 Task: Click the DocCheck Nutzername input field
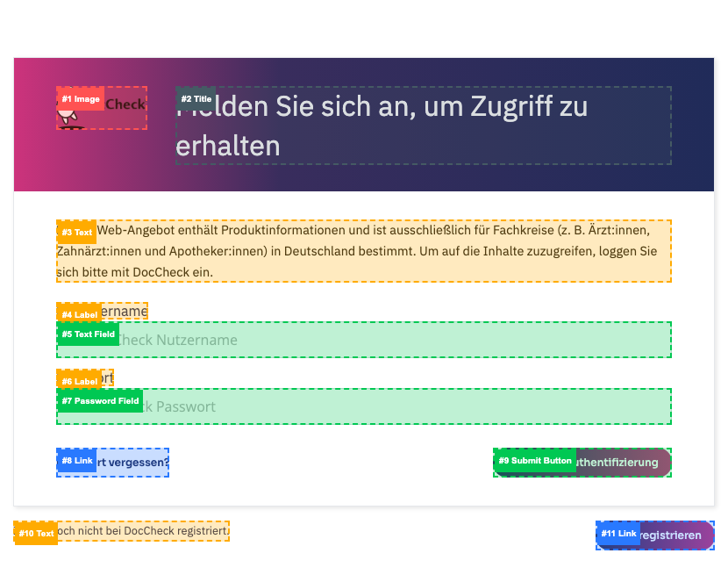point(395,340)
